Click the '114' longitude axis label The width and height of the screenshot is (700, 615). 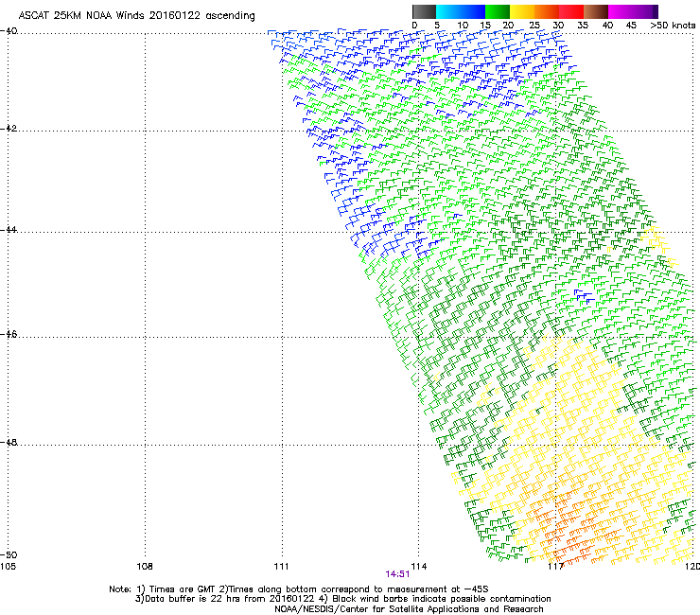(418, 567)
